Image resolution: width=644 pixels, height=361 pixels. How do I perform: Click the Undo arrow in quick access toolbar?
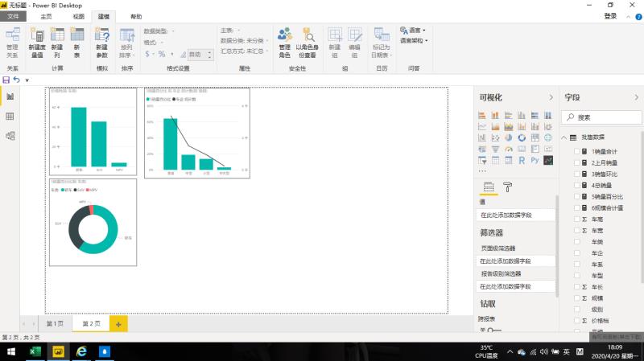point(16,80)
